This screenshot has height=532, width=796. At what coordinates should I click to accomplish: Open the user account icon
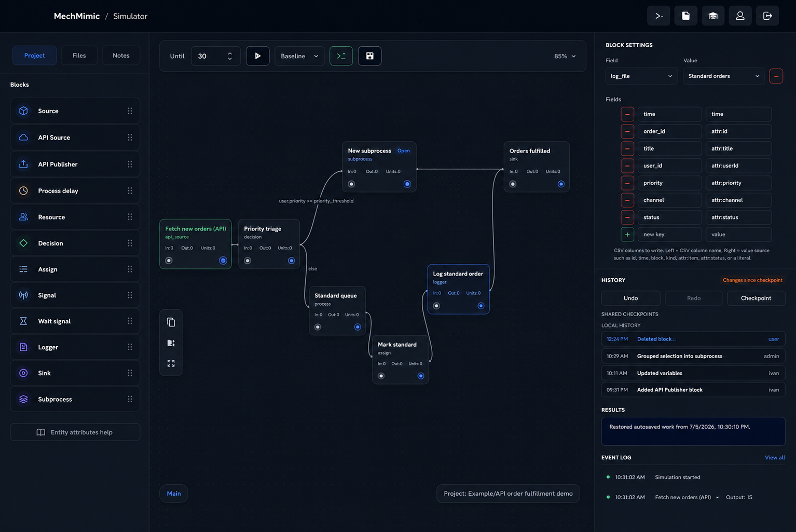pyautogui.click(x=740, y=16)
